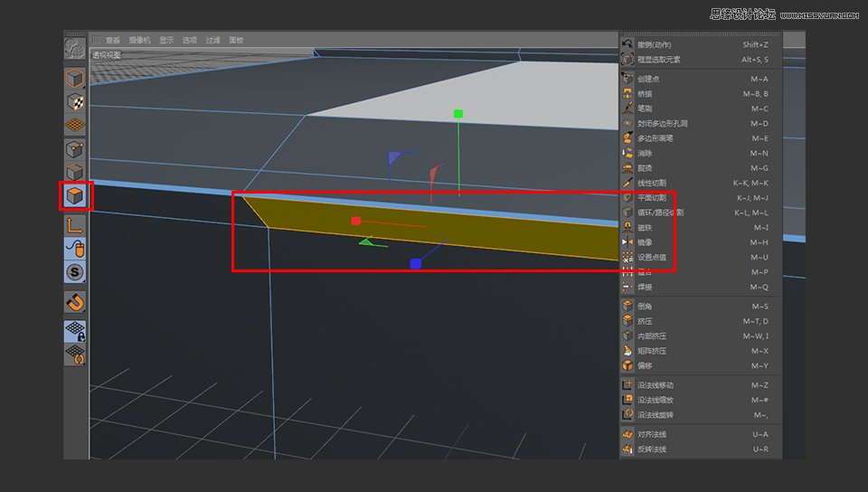The width and height of the screenshot is (868, 492).
Task: Click the Model mode cube icon
Action: 76,78
